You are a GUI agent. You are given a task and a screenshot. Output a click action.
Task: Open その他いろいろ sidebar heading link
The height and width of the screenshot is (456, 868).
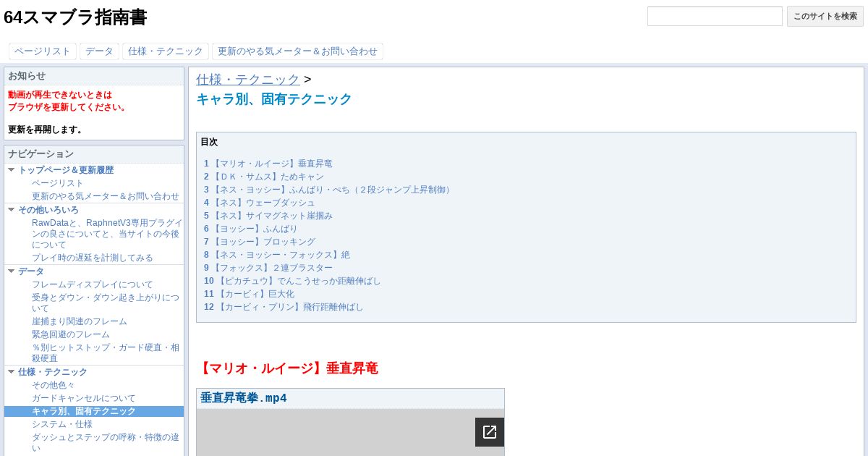[x=48, y=210]
